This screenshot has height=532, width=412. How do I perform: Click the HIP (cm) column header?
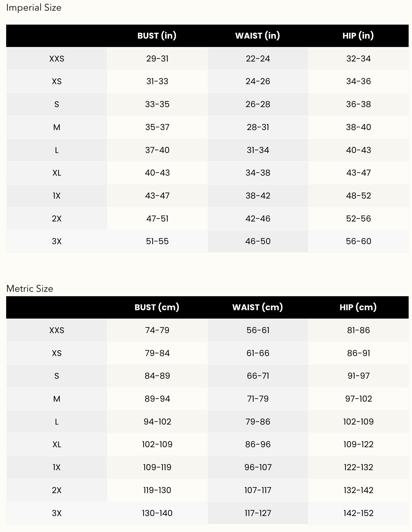[358, 307]
